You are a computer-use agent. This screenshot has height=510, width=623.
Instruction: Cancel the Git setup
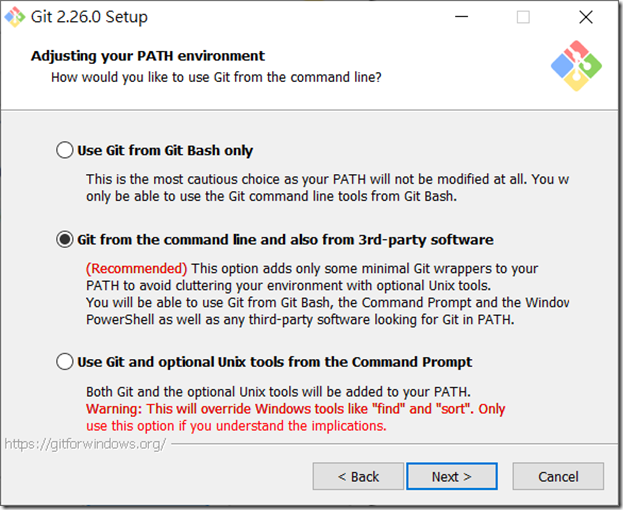(558, 476)
